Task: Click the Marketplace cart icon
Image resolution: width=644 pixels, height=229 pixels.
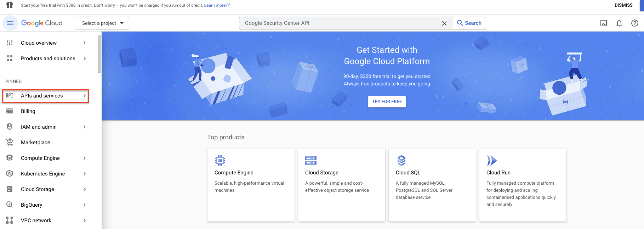Action: pos(10,143)
